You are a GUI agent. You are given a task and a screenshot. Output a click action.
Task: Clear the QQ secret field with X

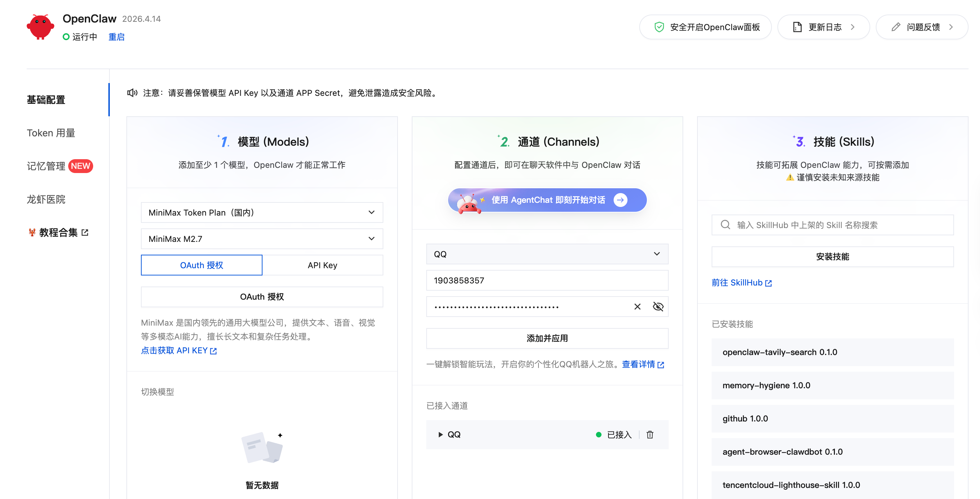[637, 307]
